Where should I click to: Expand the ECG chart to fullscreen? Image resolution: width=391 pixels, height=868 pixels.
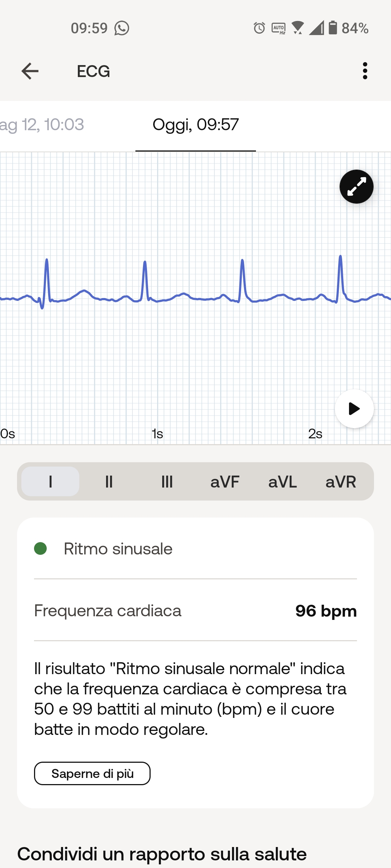pyautogui.click(x=357, y=187)
